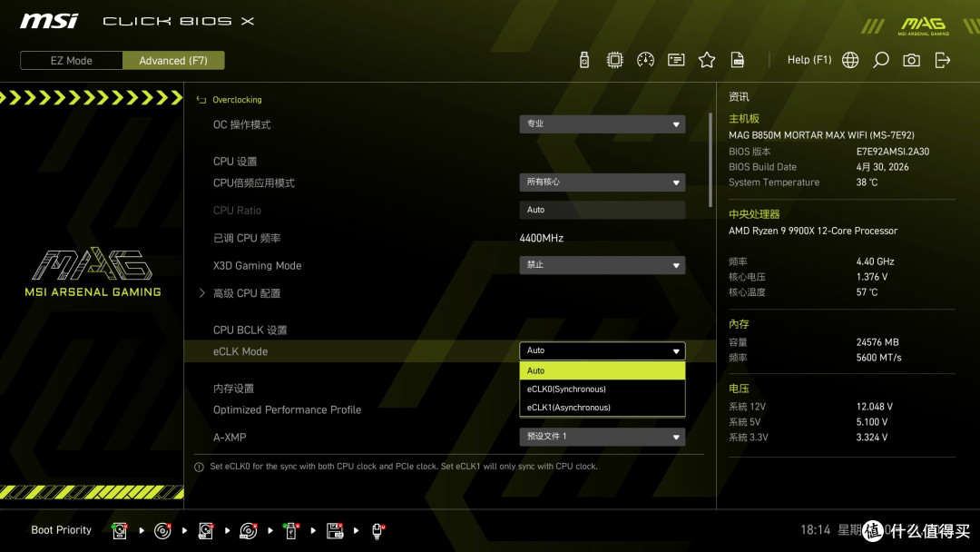
Task: Open the A-XMP profile dropdown
Action: (x=602, y=437)
